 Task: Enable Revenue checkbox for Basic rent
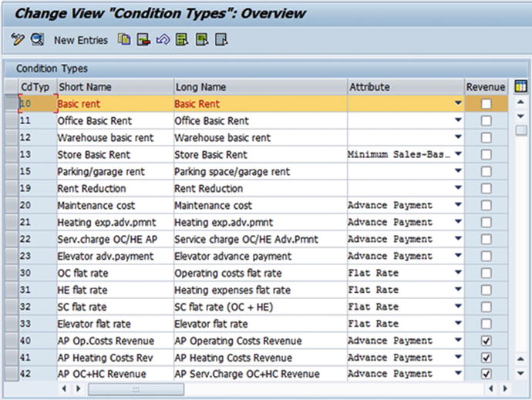point(486,104)
